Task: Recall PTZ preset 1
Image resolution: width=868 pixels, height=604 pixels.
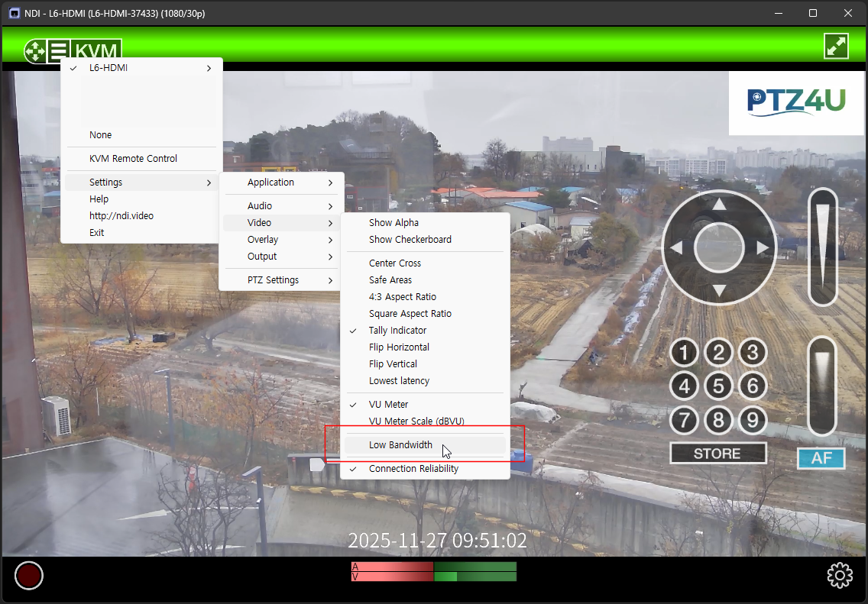Action: (x=684, y=352)
